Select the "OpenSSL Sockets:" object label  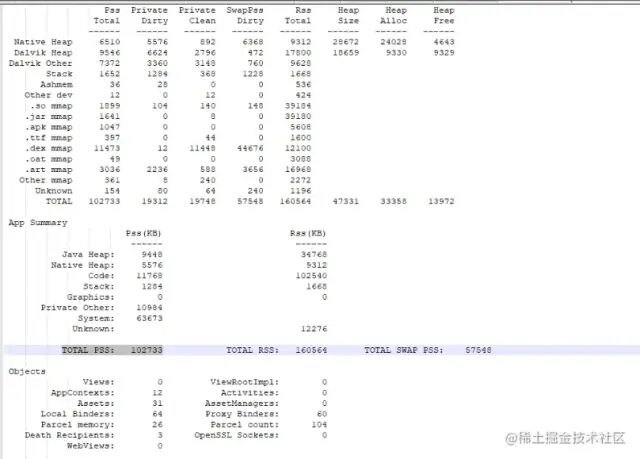237,435
